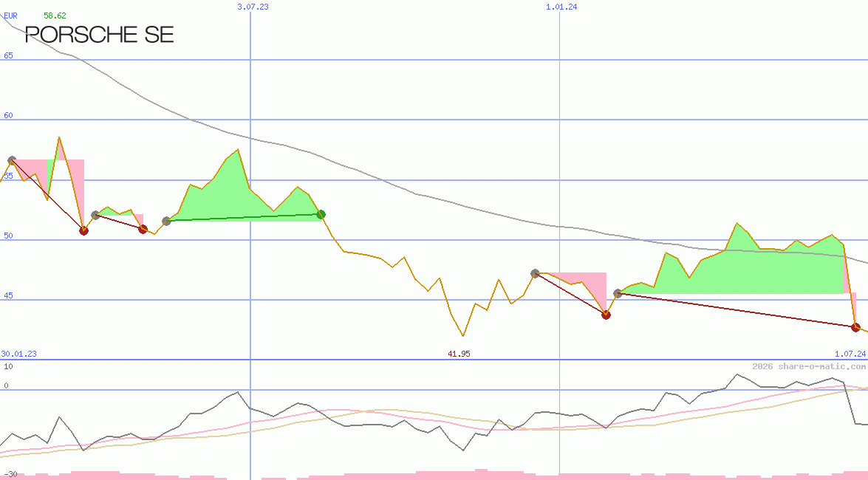
Task: Click the share-o-matic.com watermark link
Action: click(x=809, y=366)
